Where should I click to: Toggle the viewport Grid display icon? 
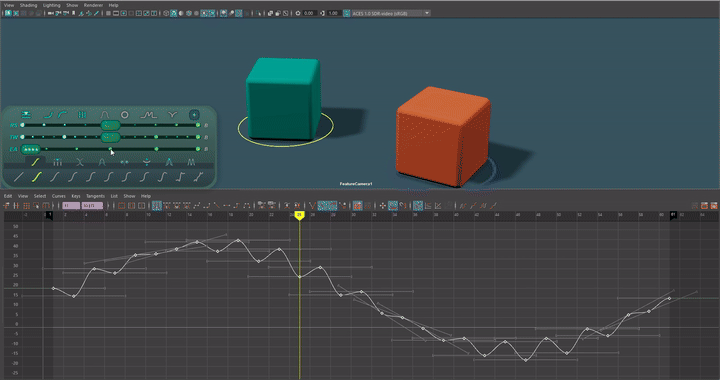[108, 13]
